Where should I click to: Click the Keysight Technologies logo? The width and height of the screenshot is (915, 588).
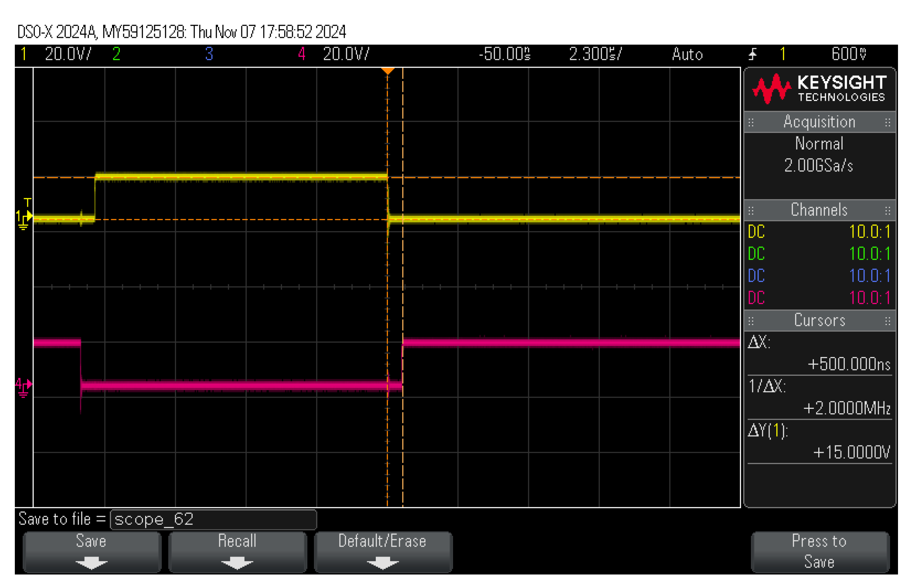pos(819,89)
